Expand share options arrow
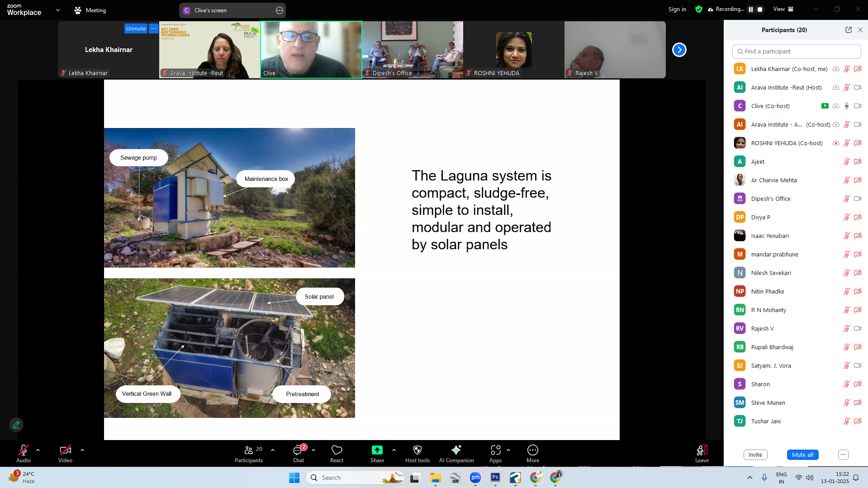 click(x=394, y=450)
